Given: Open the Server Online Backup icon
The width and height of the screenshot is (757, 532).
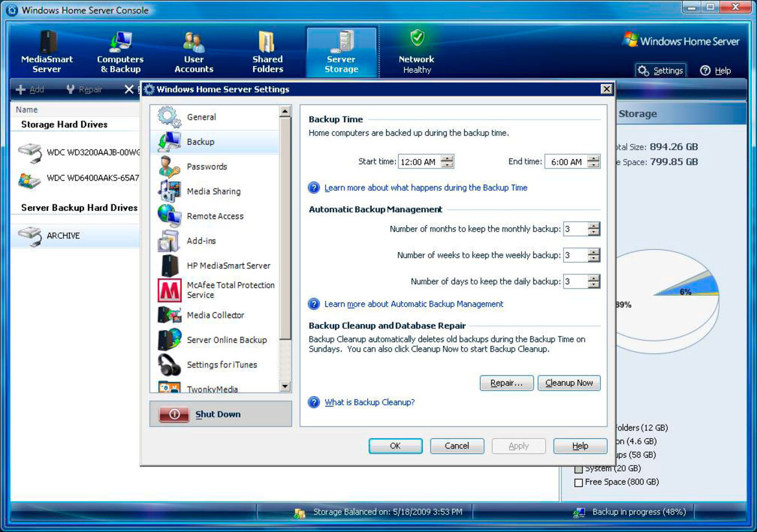Looking at the screenshot, I should coord(169,340).
